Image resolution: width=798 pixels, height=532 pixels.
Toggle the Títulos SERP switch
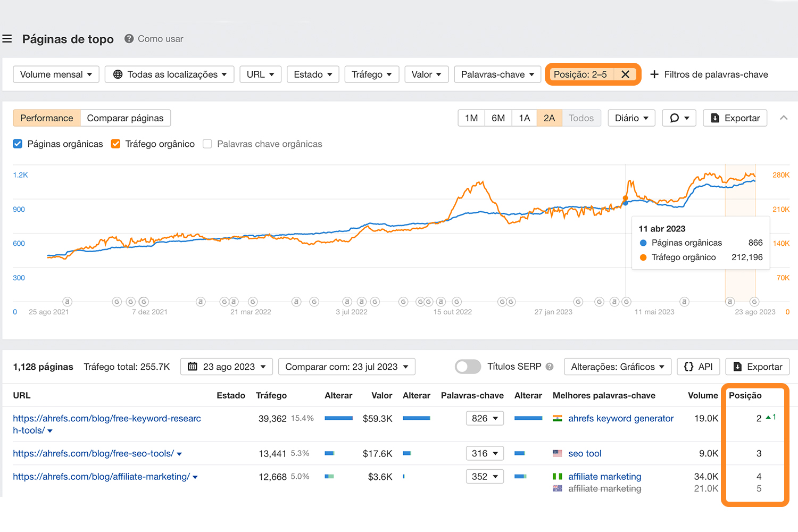[468, 367]
